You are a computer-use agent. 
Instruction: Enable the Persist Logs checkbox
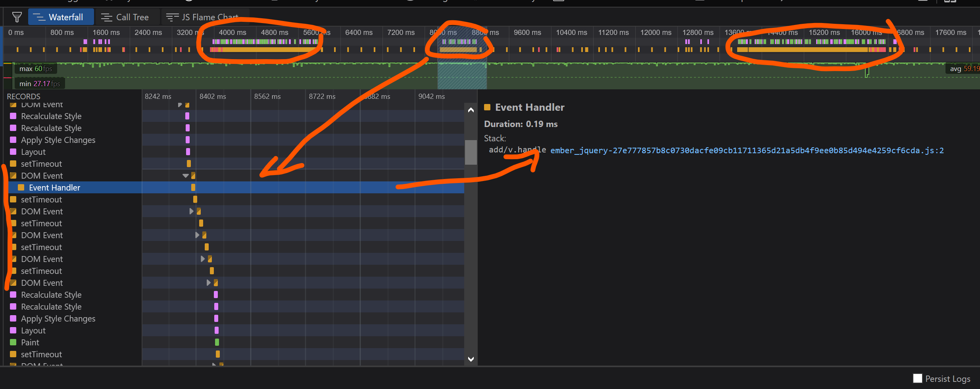coord(917,378)
